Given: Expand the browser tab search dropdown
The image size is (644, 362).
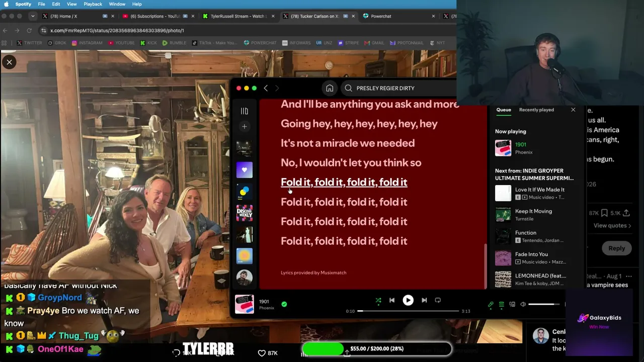Looking at the screenshot, I should point(33,16).
